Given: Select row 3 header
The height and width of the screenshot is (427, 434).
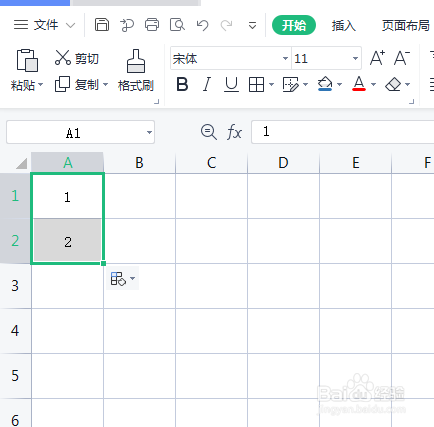Looking at the screenshot, I should 15,286.
